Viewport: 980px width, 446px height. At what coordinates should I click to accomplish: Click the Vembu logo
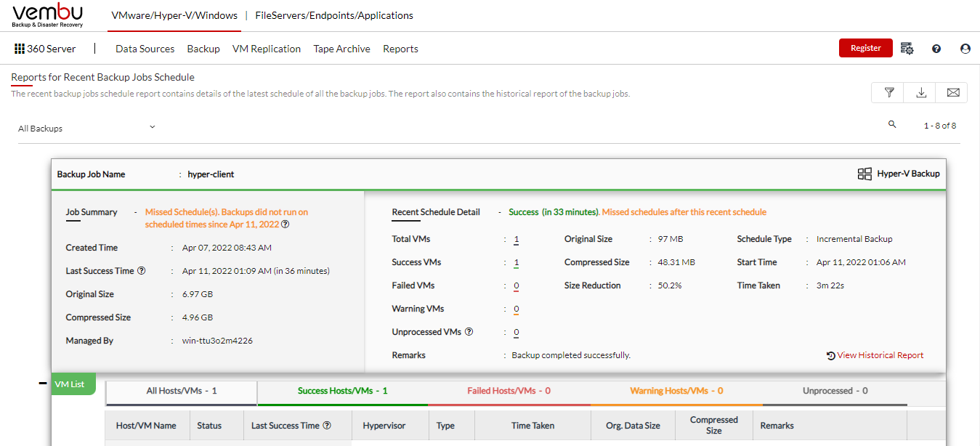point(48,15)
